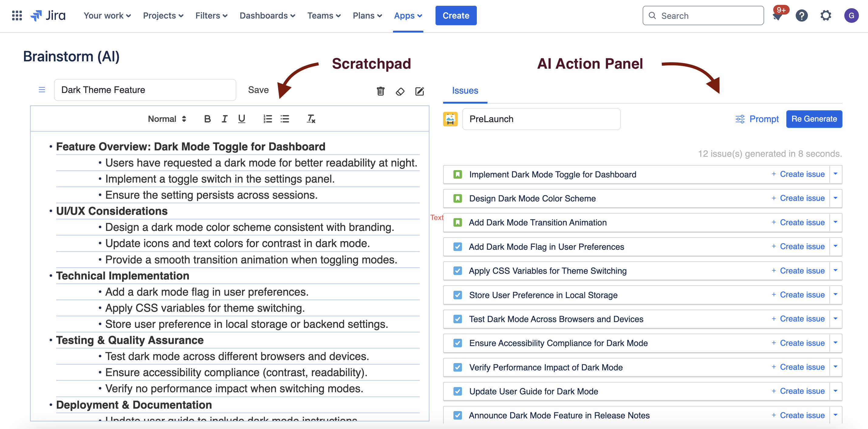Toggle bold formatting in scratchpad toolbar
Viewport: 868px width, 429px height.
coord(207,119)
